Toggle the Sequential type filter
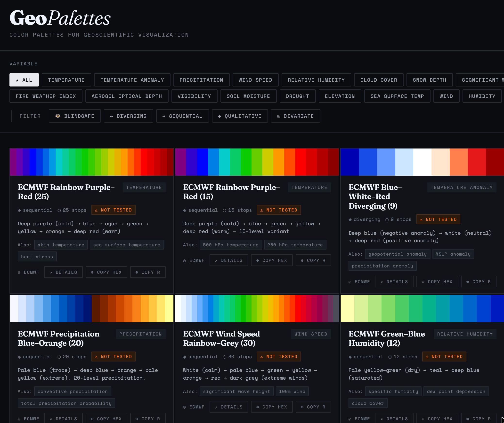 click(x=182, y=116)
